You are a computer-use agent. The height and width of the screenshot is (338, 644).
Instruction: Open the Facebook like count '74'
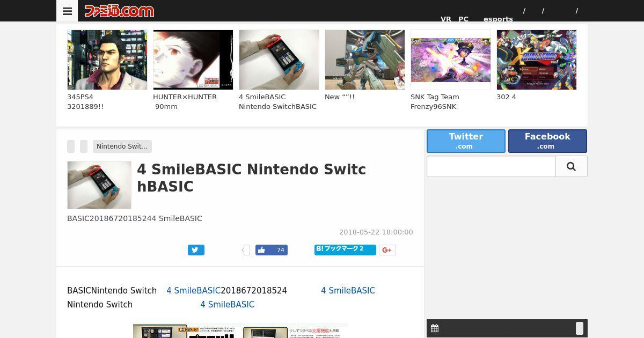(x=280, y=250)
